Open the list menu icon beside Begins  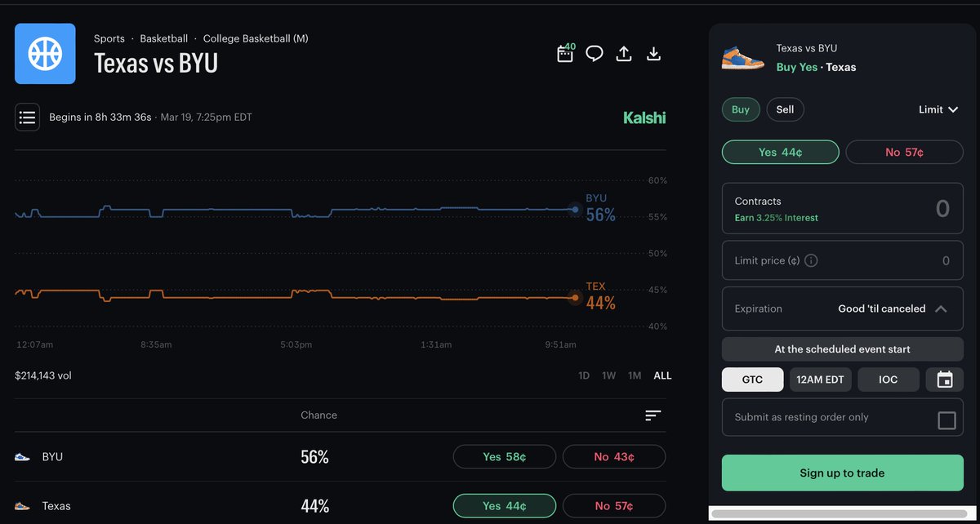[27, 118]
